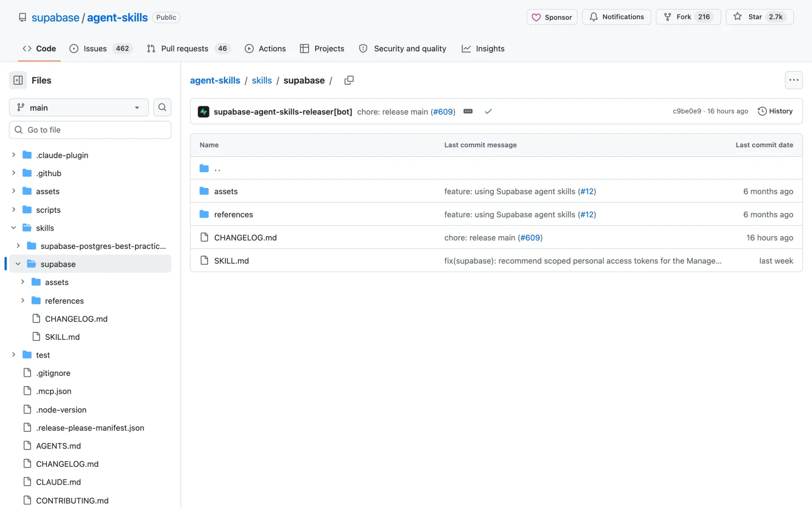Viewport: 812px width, 508px height.
Task: Open the Pull requests tab
Action: point(188,49)
